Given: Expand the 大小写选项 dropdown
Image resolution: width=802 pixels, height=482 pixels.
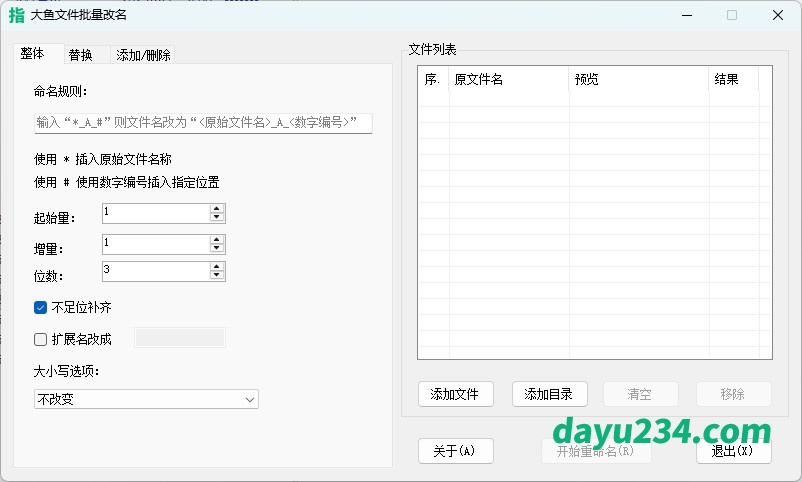Looking at the screenshot, I should (146, 399).
